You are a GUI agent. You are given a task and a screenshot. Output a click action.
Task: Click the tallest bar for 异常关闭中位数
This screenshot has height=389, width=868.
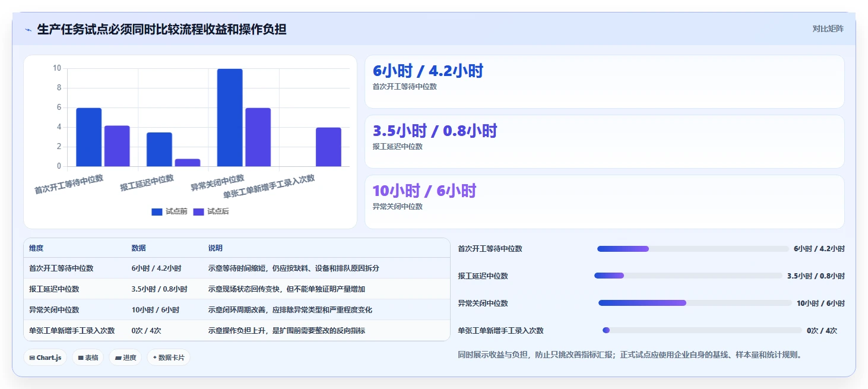[230, 118]
